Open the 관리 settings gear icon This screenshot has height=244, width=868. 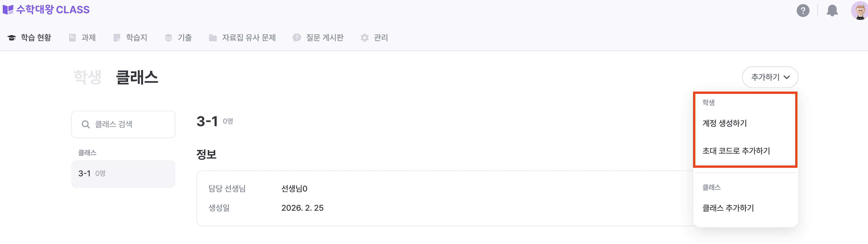(364, 37)
